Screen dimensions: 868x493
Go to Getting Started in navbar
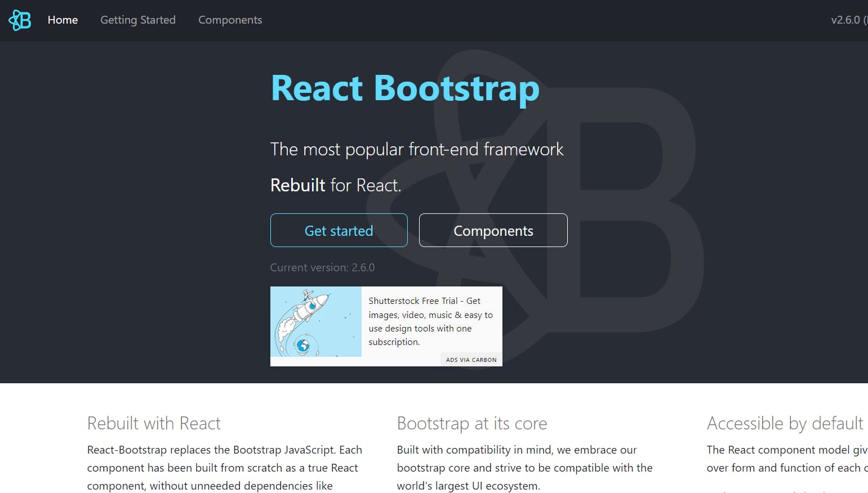click(x=138, y=20)
